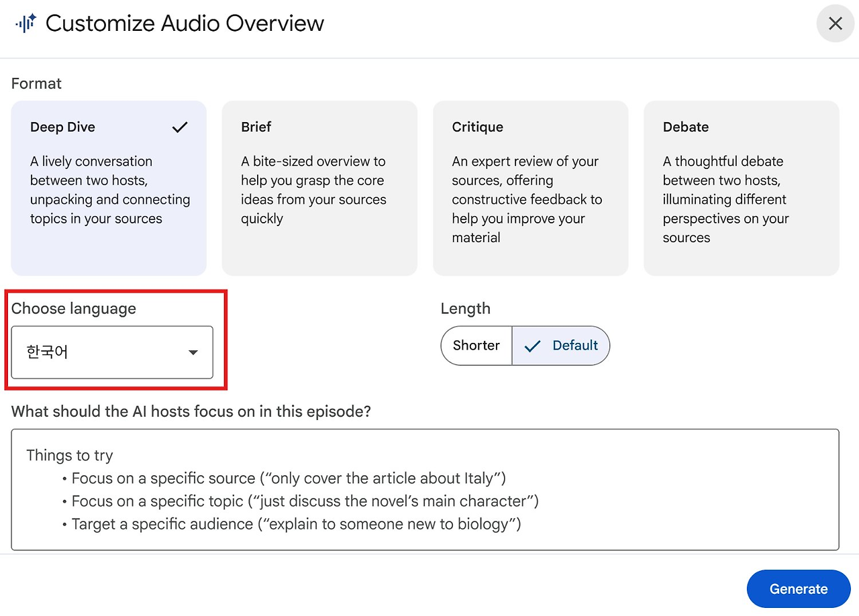Click the checkmark on Deep Dive card

point(180,127)
